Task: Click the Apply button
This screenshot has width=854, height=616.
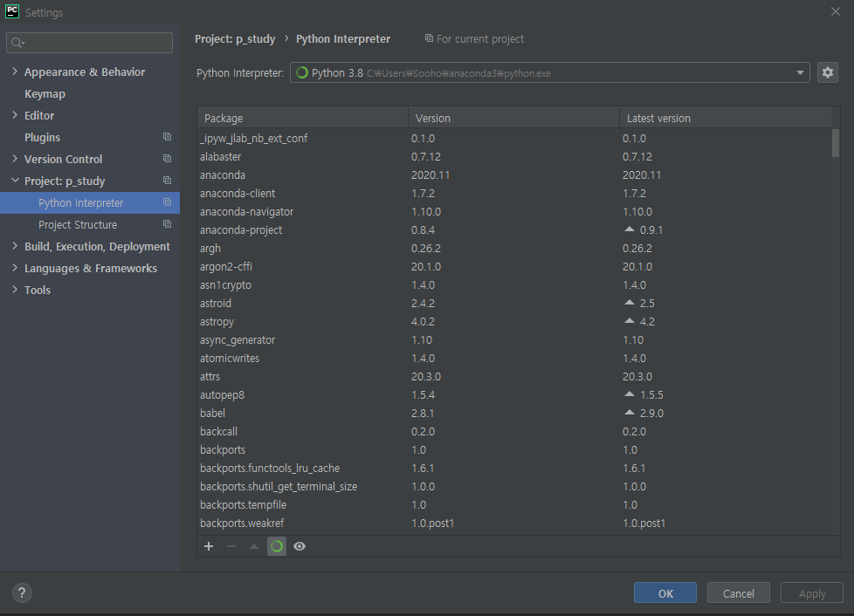Action: (x=812, y=592)
